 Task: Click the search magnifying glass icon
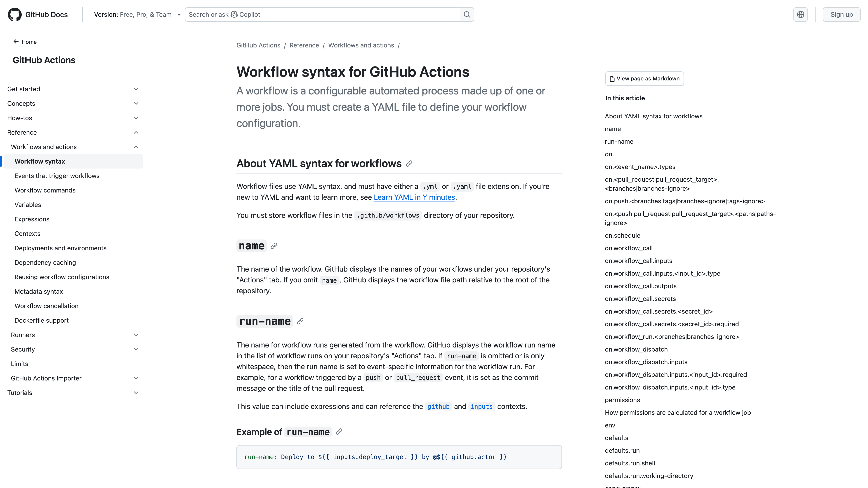pyautogui.click(x=467, y=14)
